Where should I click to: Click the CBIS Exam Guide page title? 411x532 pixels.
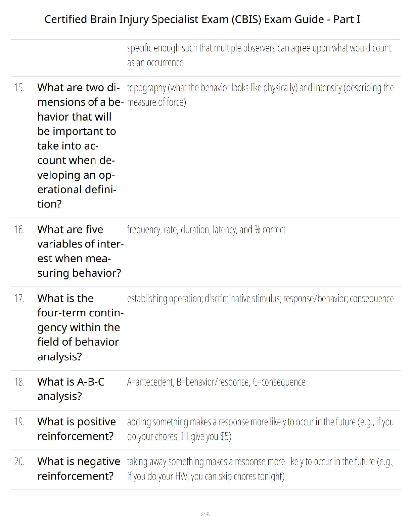coord(202,19)
